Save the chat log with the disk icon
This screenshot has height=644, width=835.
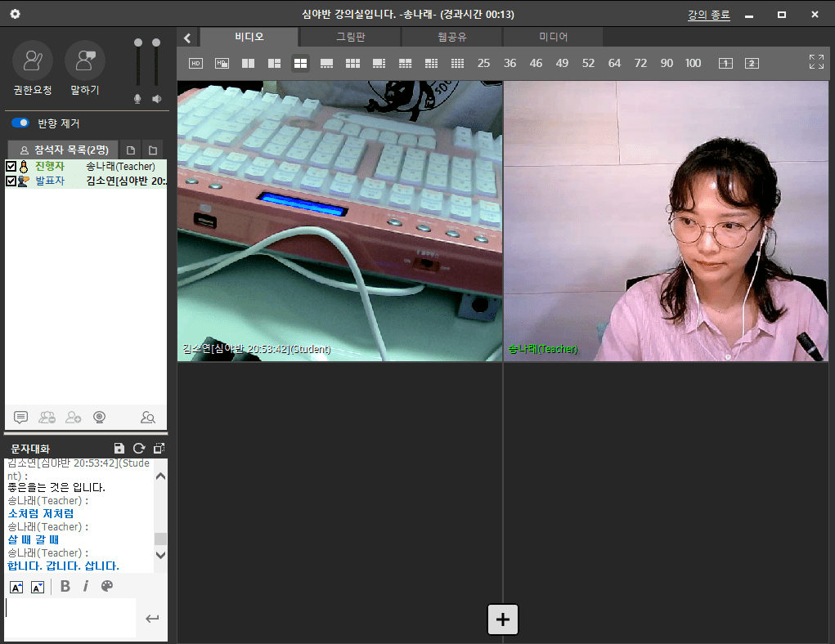pos(119,448)
